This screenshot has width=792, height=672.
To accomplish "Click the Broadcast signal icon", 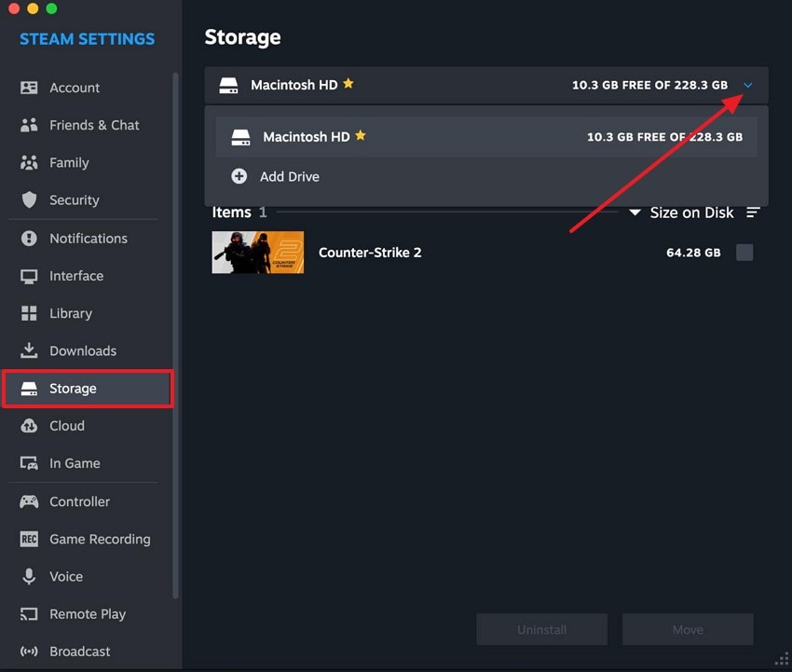I will point(29,651).
